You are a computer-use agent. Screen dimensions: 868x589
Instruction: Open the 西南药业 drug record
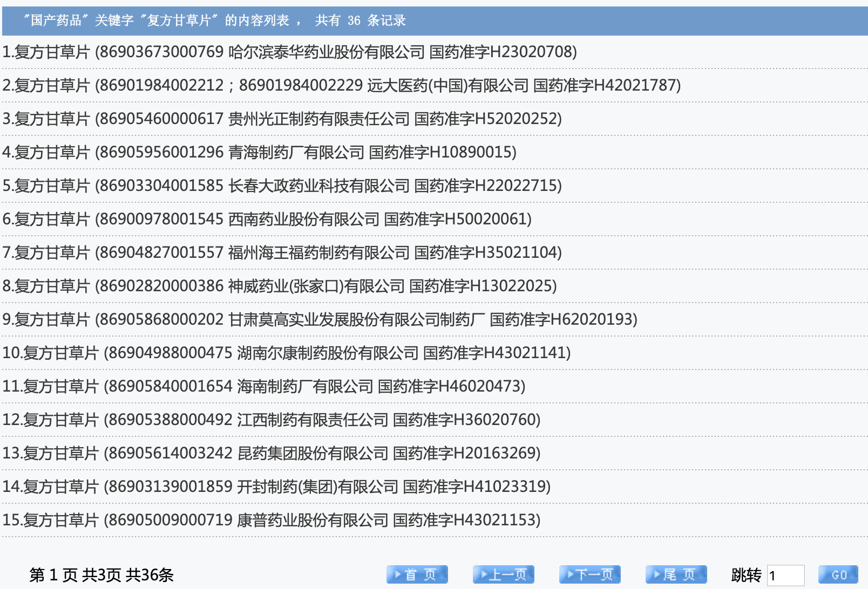click(267, 219)
